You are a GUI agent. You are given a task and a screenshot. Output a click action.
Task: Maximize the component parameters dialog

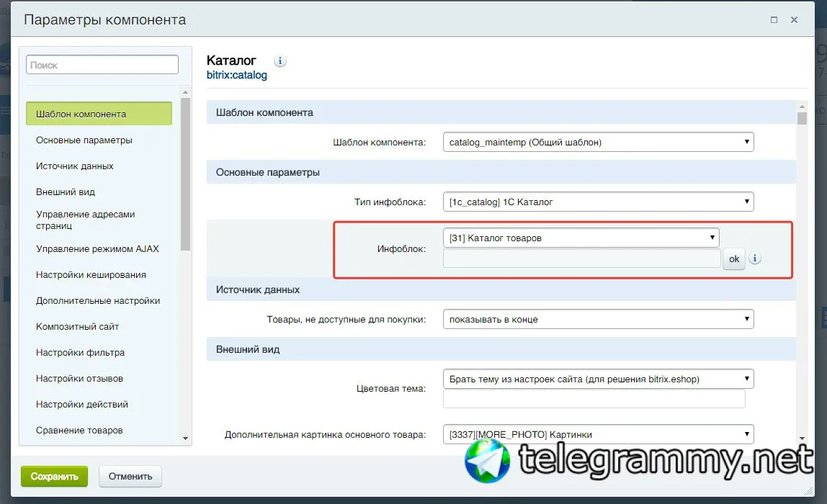(x=774, y=20)
